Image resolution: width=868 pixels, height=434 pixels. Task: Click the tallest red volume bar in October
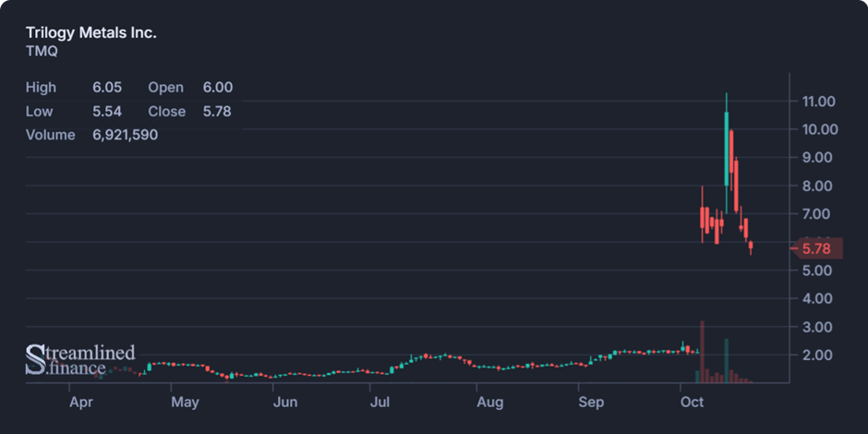tap(702, 352)
